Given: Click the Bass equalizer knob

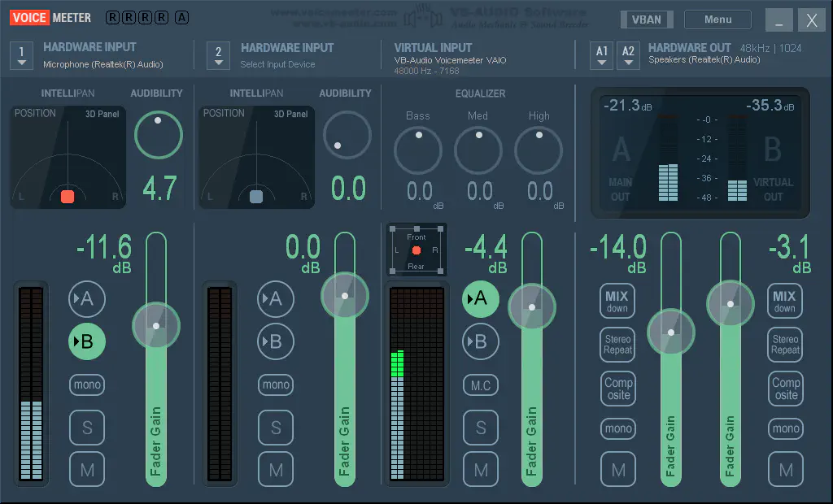Looking at the screenshot, I should click(x=418, y=150).
